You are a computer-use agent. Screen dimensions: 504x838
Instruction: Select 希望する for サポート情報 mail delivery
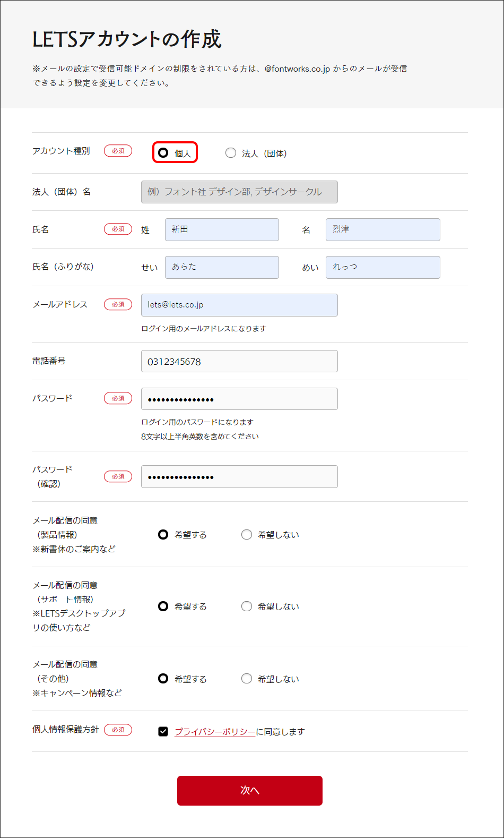(163, 606)
